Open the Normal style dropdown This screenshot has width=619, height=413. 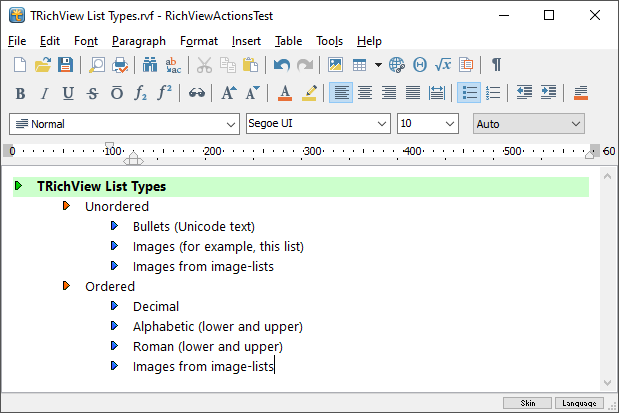[229, 124]
